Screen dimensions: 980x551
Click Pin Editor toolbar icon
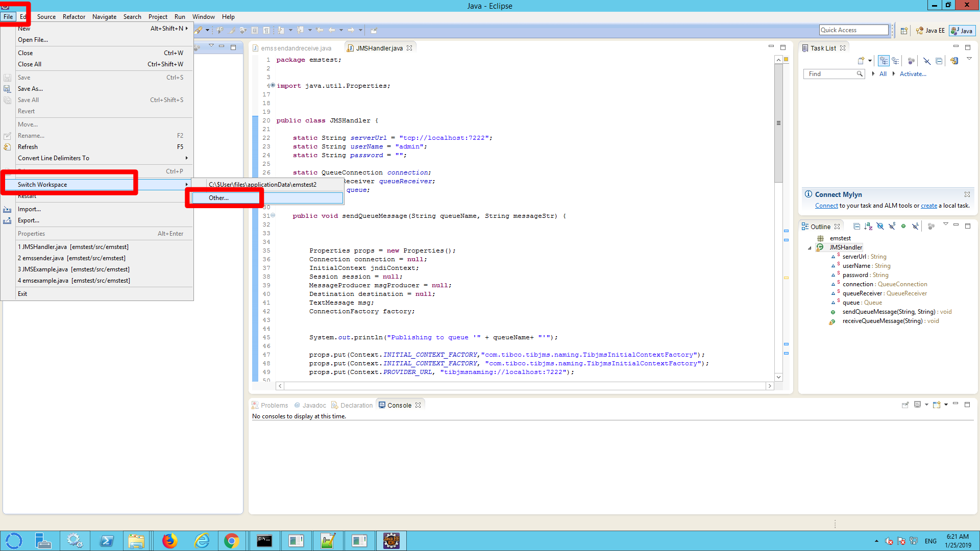374,30
